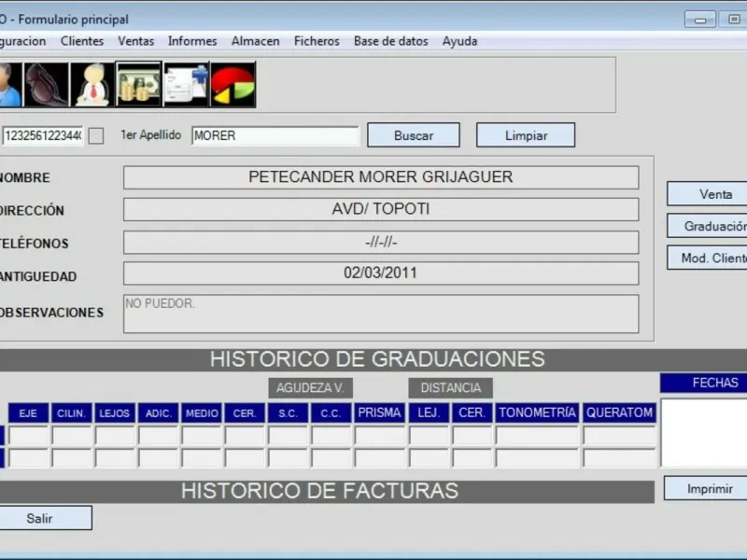The width and height of the screenshot is (747, 560).
Task: Open the money and coins toolbar icon
Action: point(138,84)
